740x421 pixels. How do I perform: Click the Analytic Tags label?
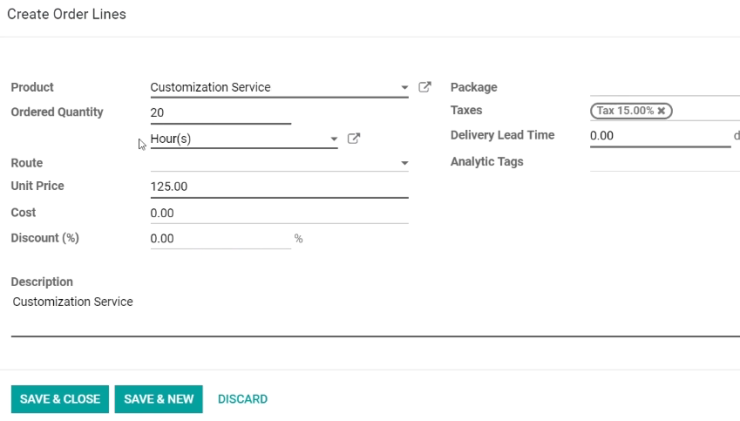point(487,161)
